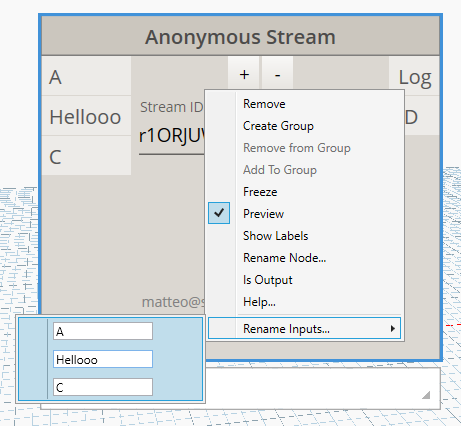Click the C rename input field

click(103, 387)
